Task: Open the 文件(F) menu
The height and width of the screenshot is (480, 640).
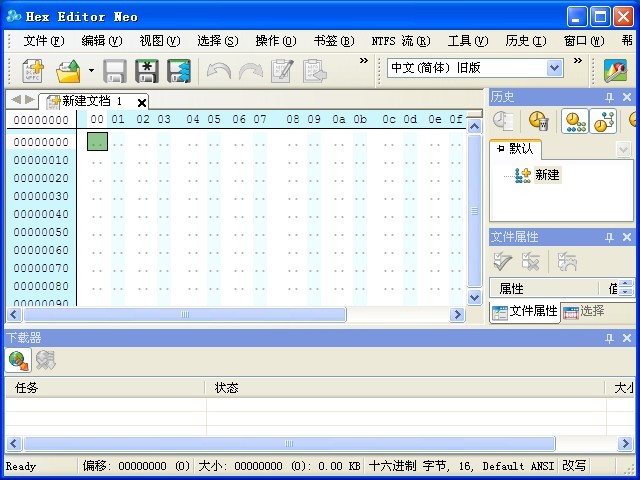Action: pyautogui.click(x=44, y=41)
